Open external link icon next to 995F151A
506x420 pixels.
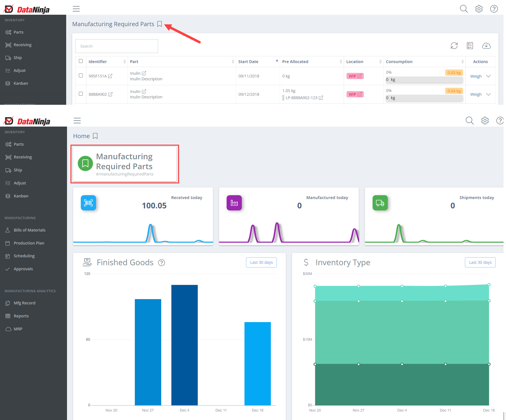pos(110,76)
